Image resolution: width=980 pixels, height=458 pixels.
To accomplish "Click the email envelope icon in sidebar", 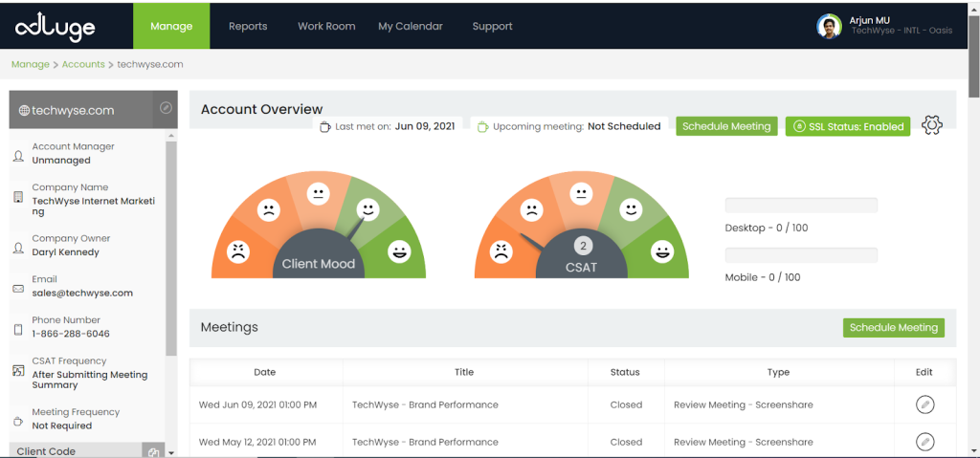I will click(x=18, y=288).
